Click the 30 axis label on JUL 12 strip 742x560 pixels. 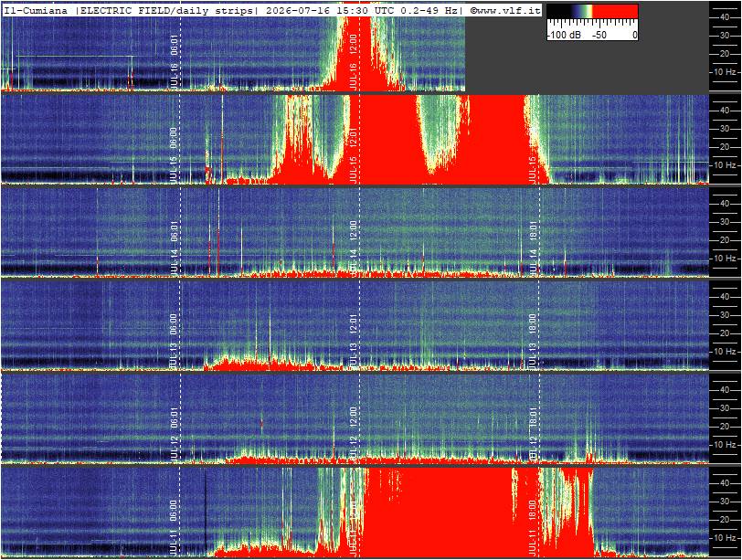(x=725, y=408)
